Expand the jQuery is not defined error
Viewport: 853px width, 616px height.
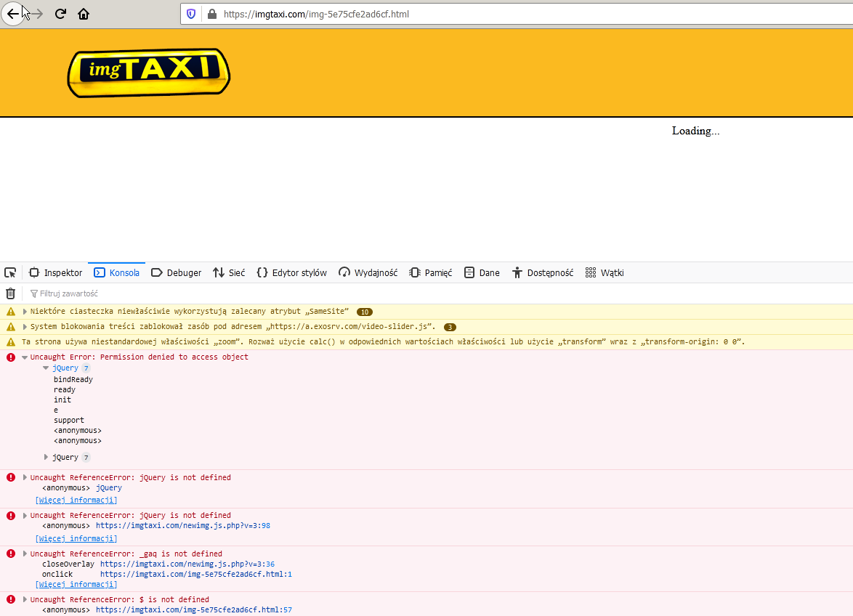click(x=24, y=477)
